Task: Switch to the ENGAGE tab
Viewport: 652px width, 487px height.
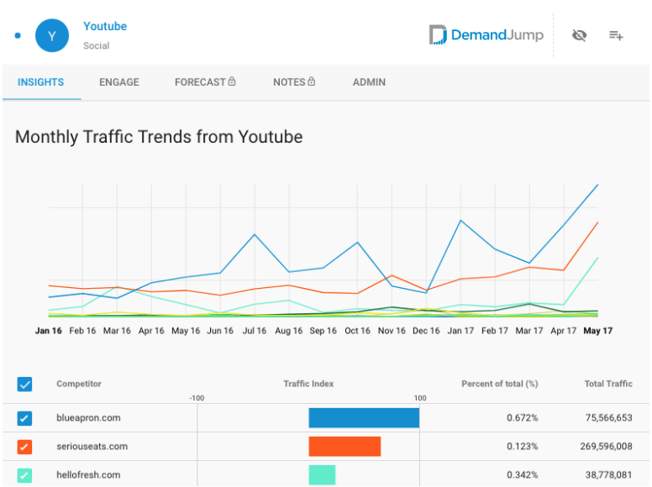Action: coord(119,82)
